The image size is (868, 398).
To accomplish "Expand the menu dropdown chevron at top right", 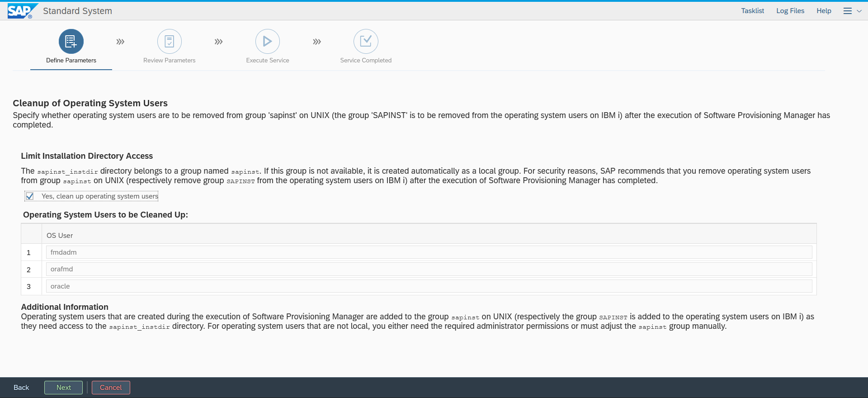I will (859, 11).
